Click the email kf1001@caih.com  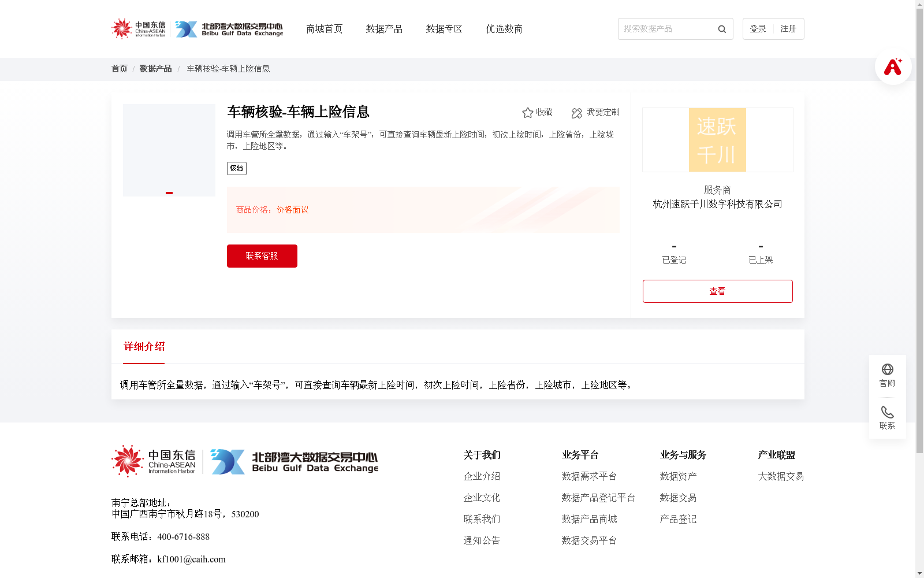coord(191,560)
